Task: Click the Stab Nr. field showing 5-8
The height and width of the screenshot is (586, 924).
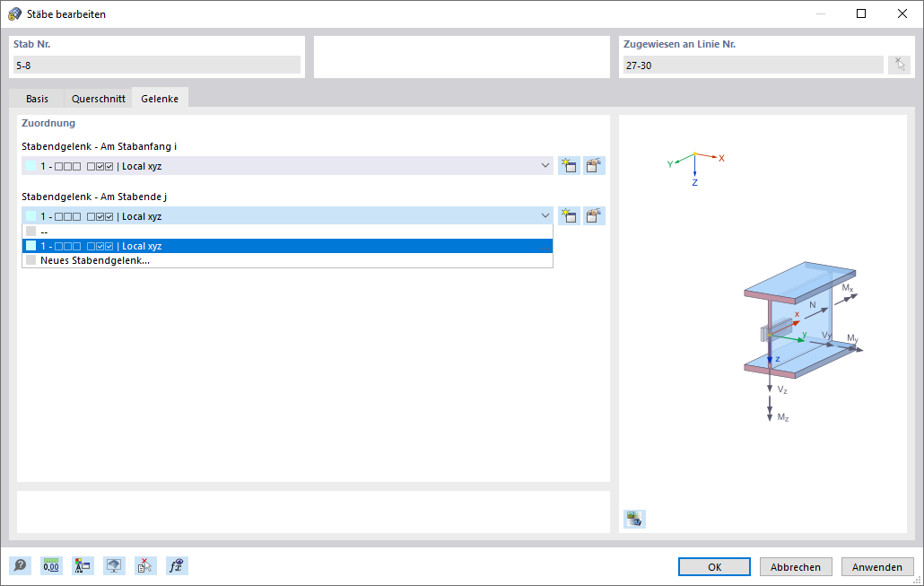Action: (157, 65)
